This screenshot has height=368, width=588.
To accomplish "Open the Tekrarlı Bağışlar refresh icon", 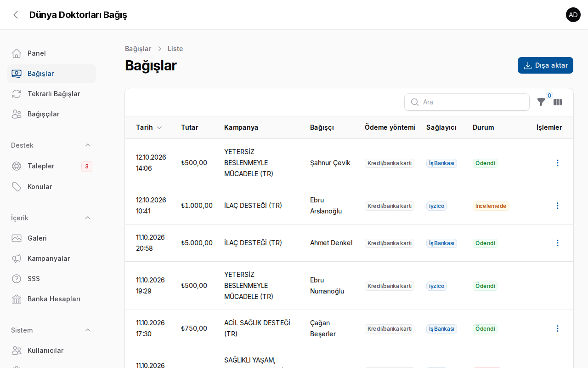I will point(17,94).
